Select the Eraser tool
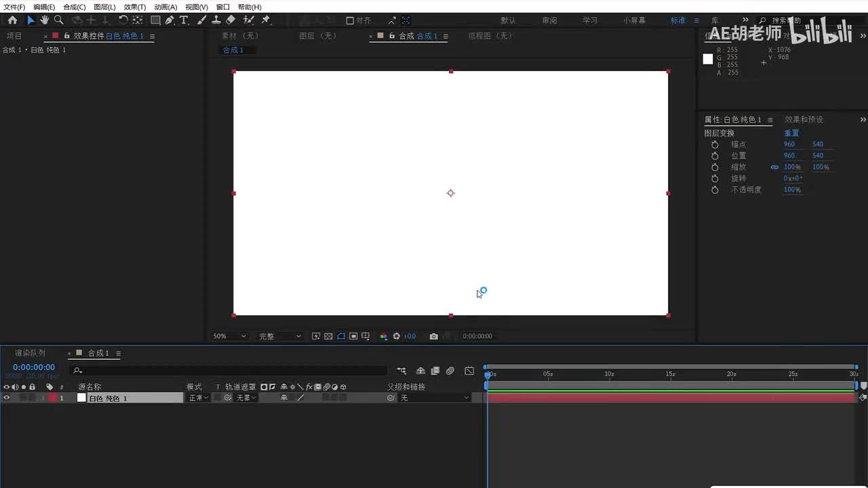 click(231, 20)
